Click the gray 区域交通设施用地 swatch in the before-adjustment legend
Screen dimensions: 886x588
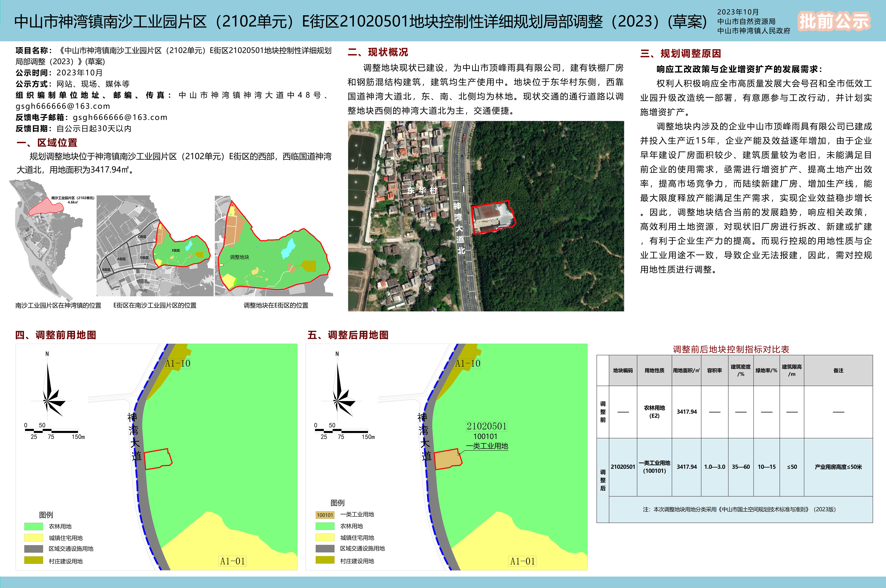33,549
